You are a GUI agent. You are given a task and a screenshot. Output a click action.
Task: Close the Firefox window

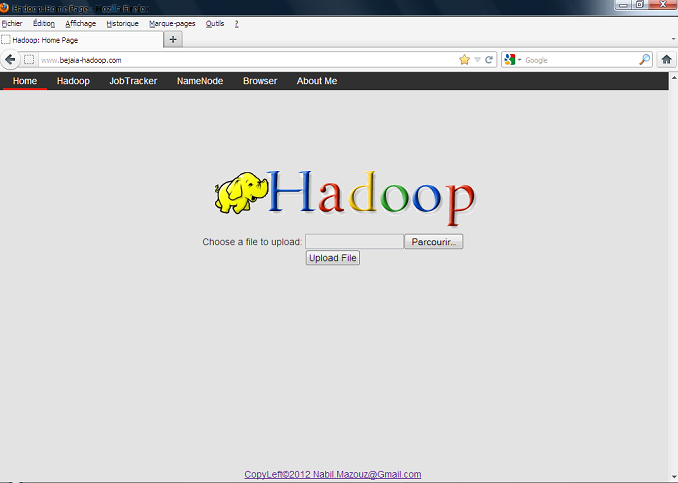(x=662, y=5)
